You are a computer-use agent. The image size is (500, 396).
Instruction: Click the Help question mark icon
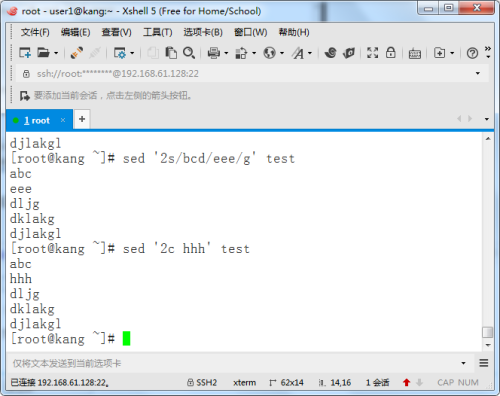coord(472,53)
